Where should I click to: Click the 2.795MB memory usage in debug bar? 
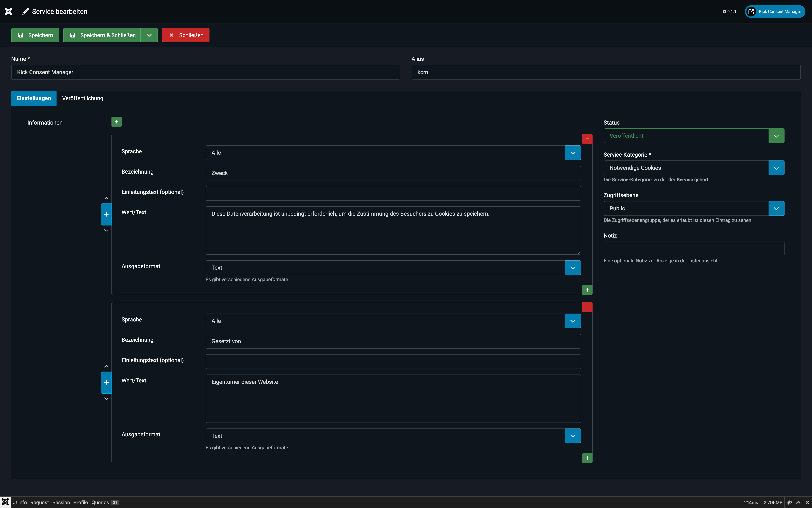773,502
